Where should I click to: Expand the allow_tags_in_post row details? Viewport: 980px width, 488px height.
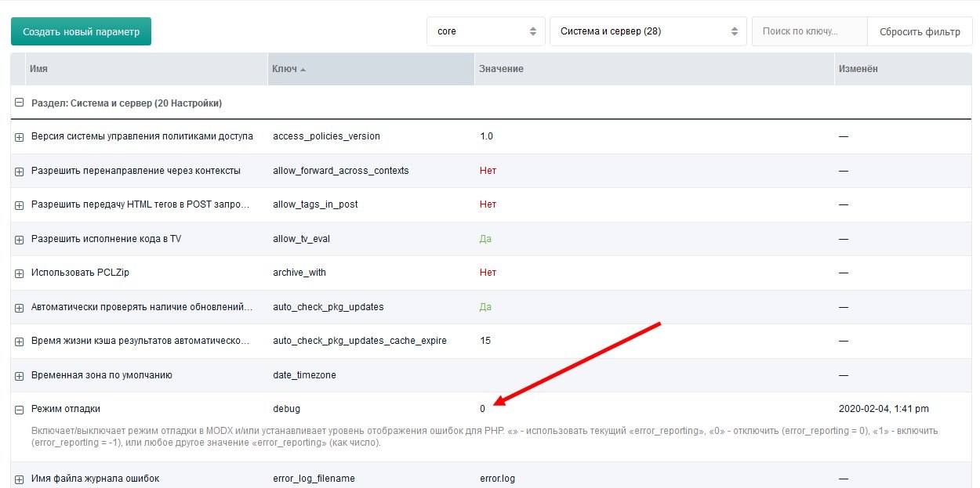pos(20,205)
